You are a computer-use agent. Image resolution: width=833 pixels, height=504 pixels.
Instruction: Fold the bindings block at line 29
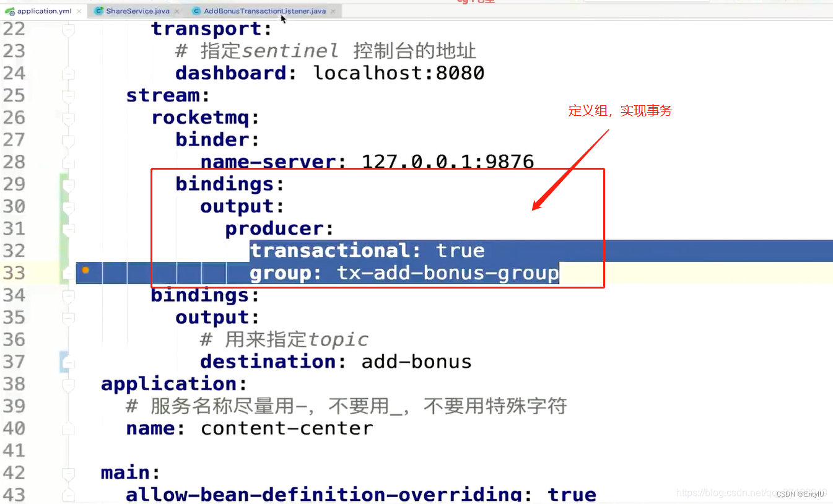pyautogui.click(x=68, y=185)
